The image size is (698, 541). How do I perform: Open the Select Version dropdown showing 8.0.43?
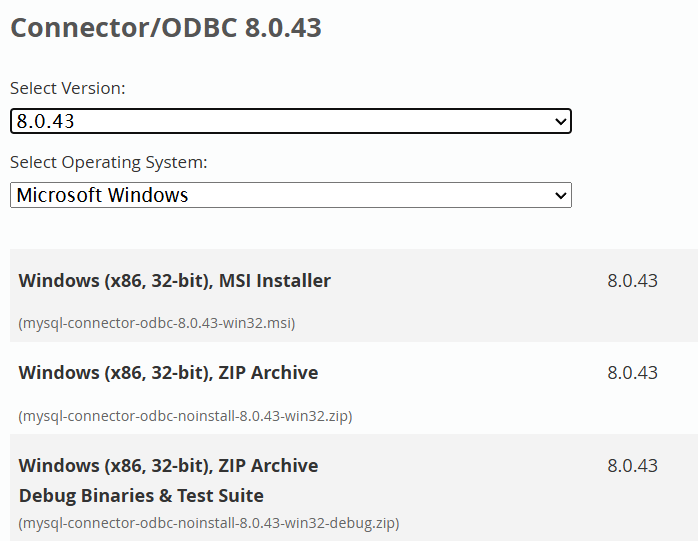coord(291,121)
